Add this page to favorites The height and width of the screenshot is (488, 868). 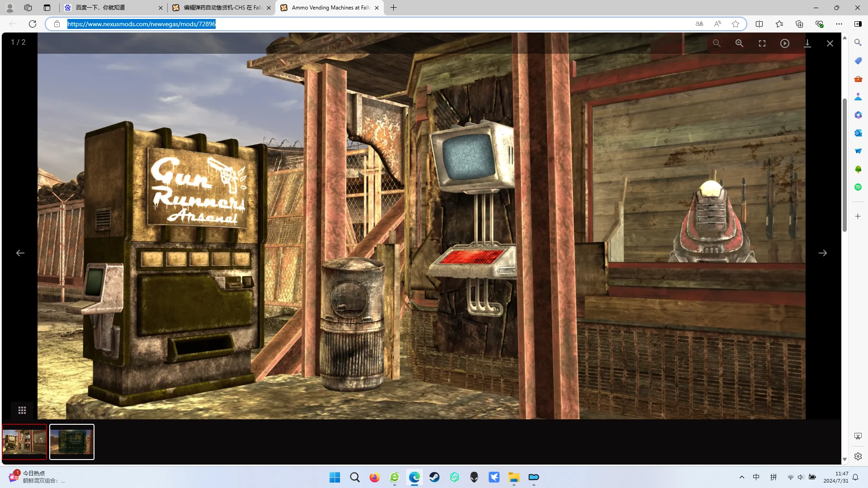click(736, 24)
